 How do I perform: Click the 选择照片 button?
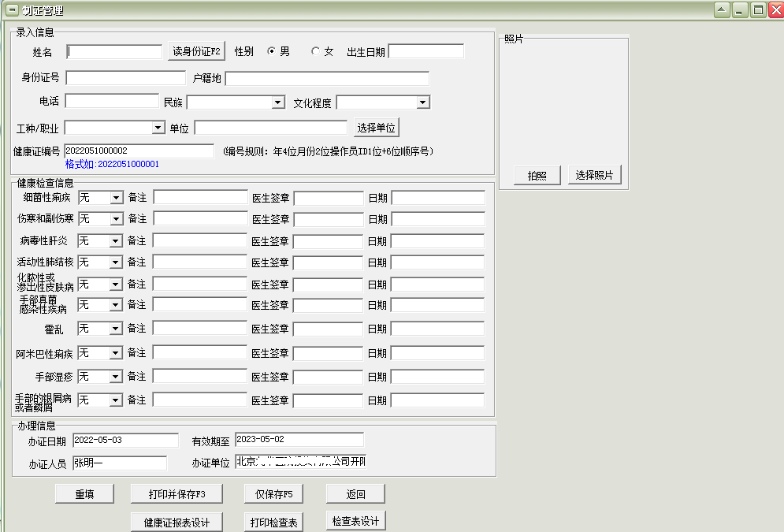594,175
